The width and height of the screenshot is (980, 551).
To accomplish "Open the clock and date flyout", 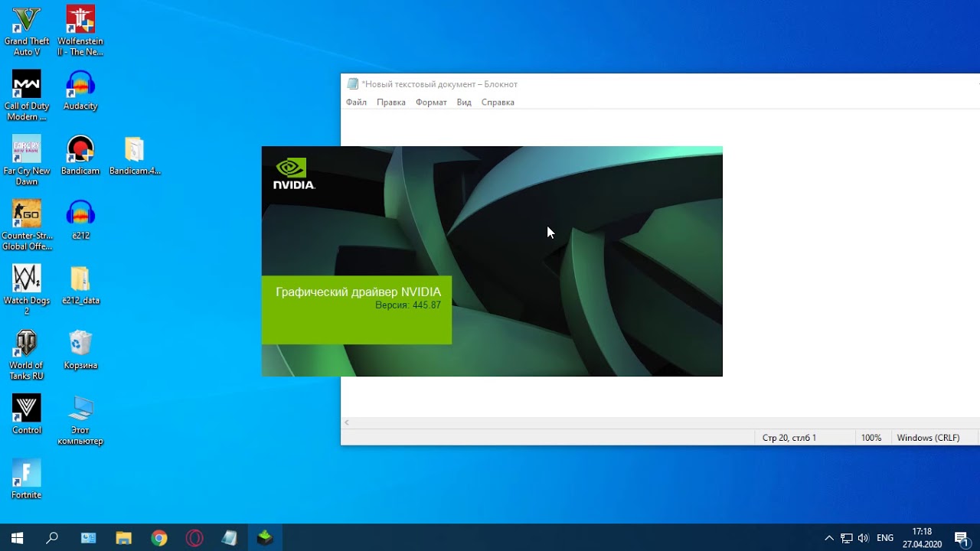I will click(x=922, y=538).
